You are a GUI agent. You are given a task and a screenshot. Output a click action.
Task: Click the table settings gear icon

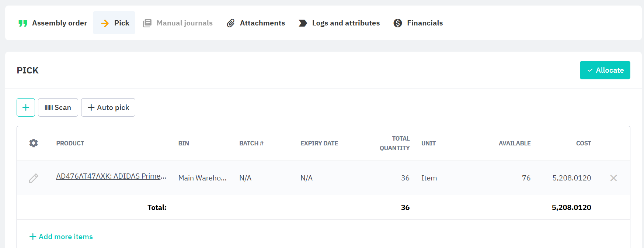tap(34, 143)
